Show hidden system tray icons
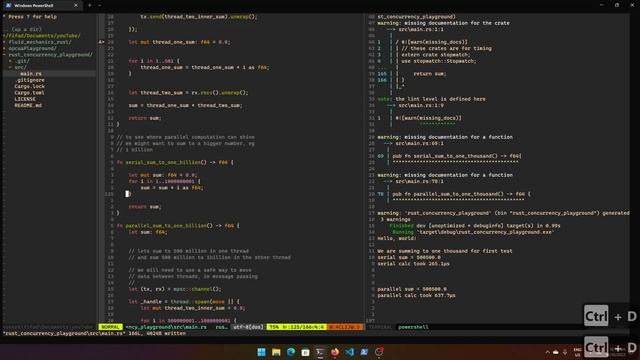This screenshot has height=360, width=640. pos(547,352)
